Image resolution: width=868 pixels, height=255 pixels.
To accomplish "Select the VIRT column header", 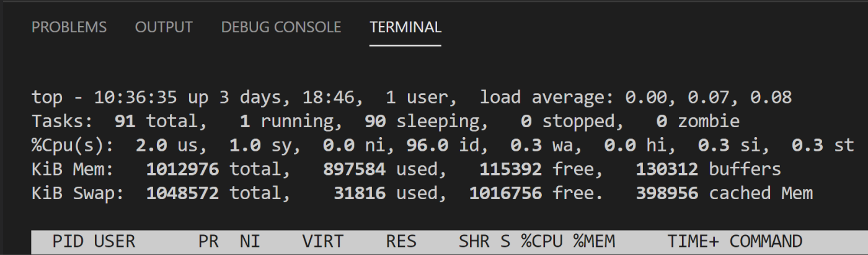I will pyautogui.click(x=322, y=241).
